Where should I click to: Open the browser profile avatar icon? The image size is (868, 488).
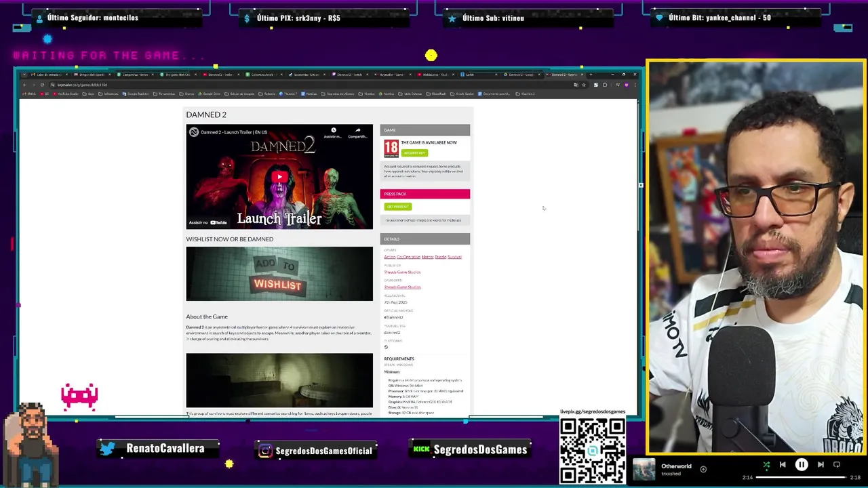pyautogui.click(x=627, y=85)
